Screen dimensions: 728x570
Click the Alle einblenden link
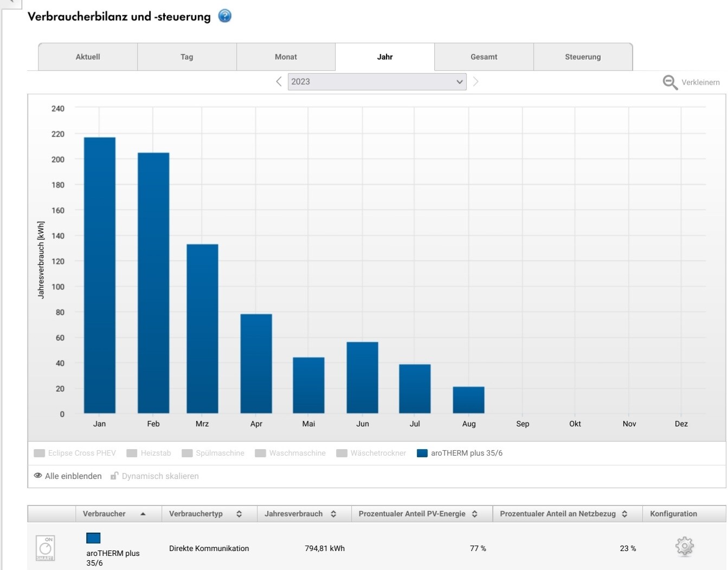[x=73, y=476]
